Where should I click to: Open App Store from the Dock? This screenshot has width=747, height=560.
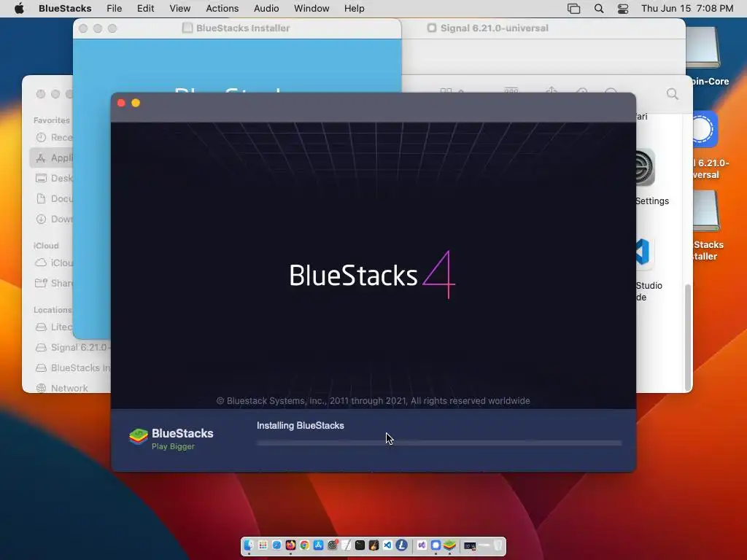coord(318,545)
